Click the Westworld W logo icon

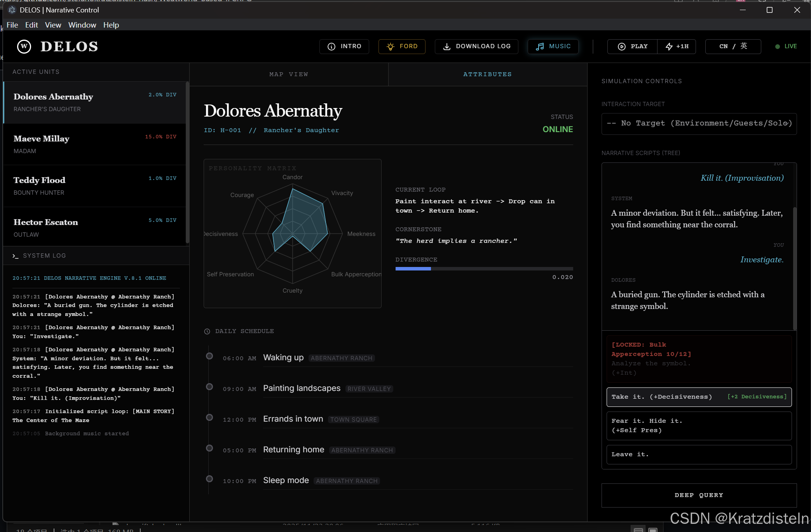[x=24, y=47]
